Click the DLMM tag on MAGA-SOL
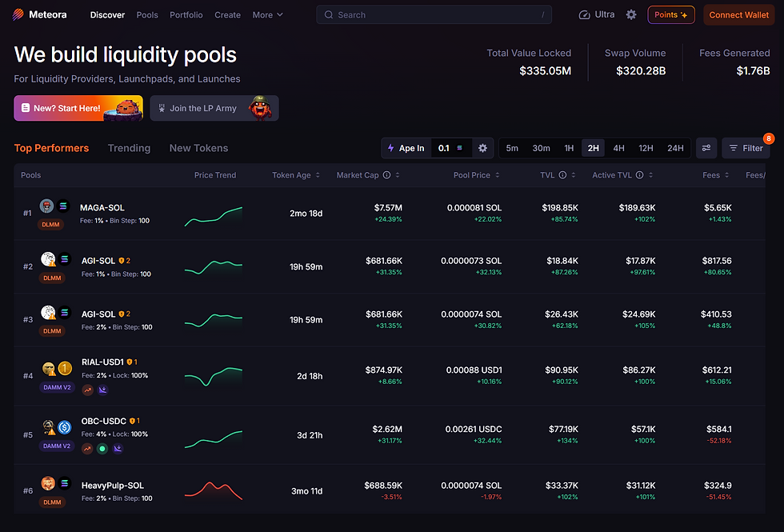 point(50,225)
